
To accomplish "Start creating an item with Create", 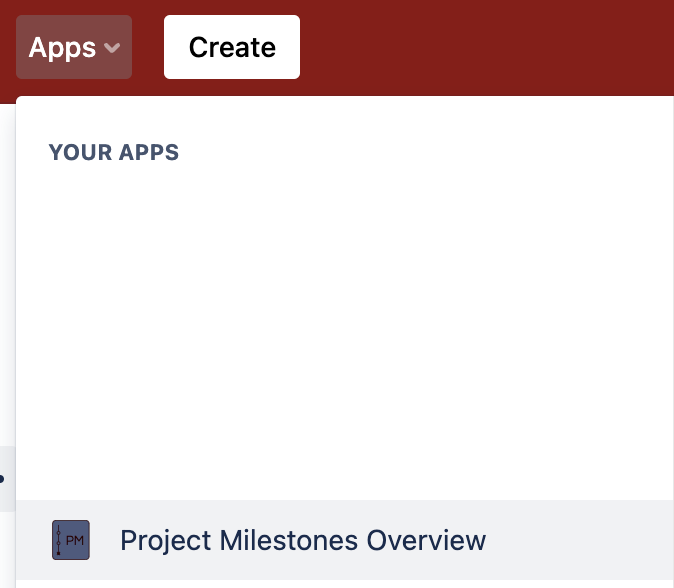I will pos(232,47).
